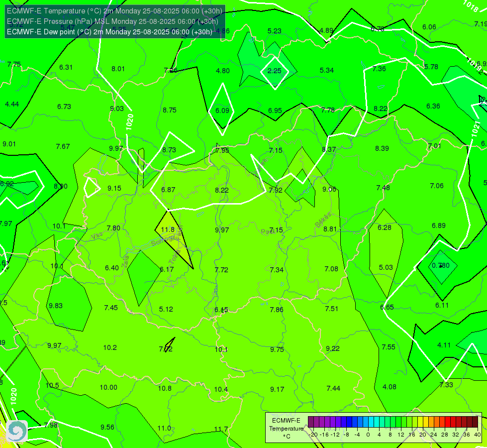Click the 1018 isobar label
This screenshot has width=487, height=448.
471,6
